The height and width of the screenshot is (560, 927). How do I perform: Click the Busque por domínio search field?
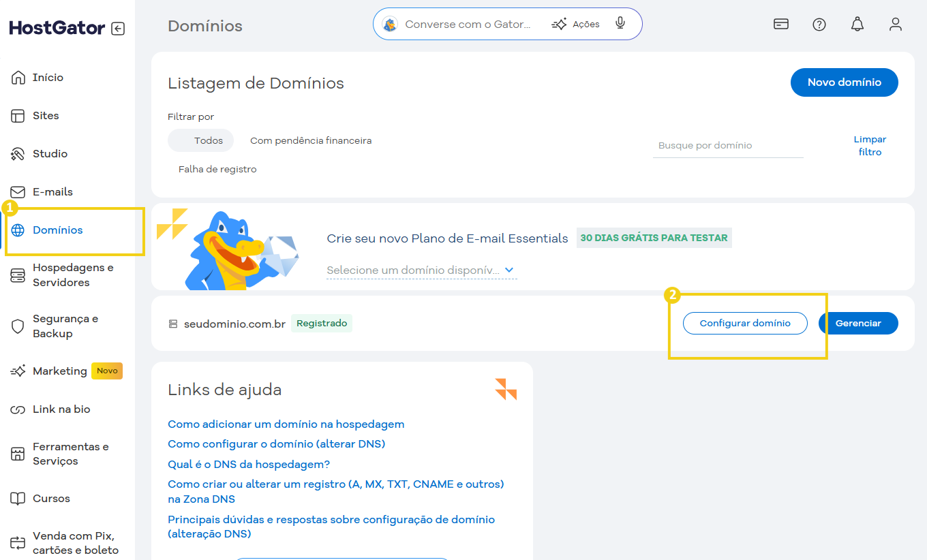point(727,146)
